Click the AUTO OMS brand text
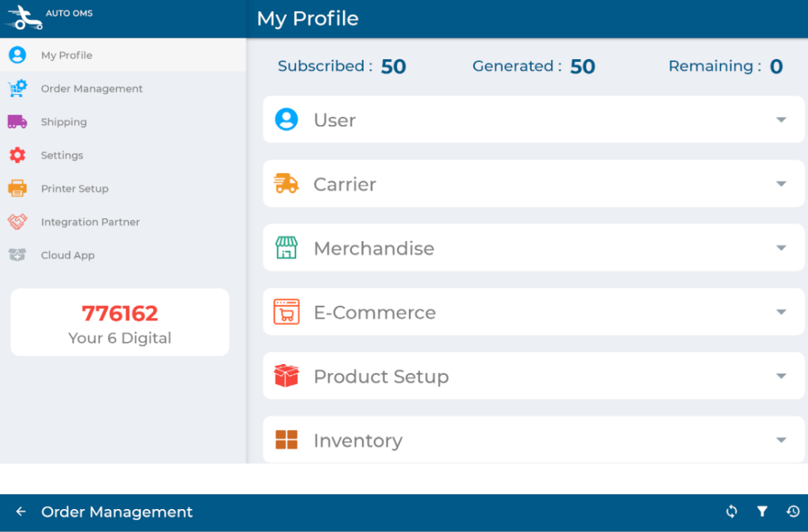 click(x=69, y=13)
